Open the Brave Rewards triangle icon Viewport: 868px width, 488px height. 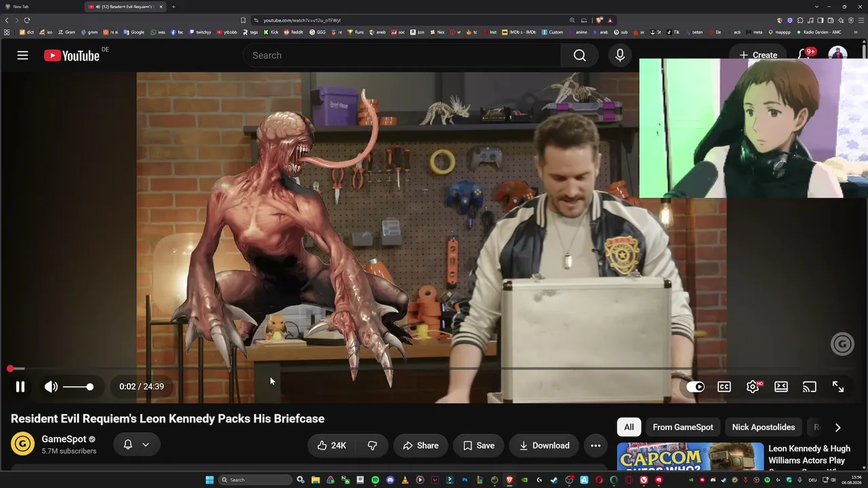[x=610, y=20]
